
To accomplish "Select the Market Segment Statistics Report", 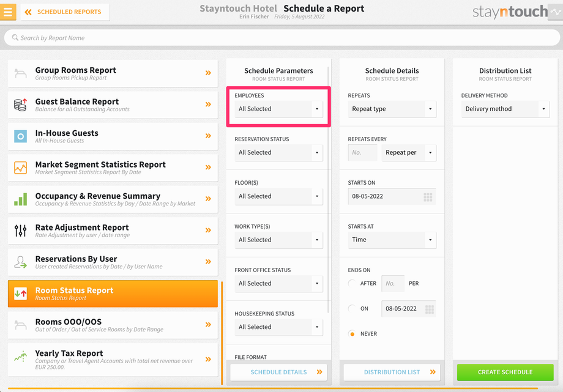I will [113, 168].
